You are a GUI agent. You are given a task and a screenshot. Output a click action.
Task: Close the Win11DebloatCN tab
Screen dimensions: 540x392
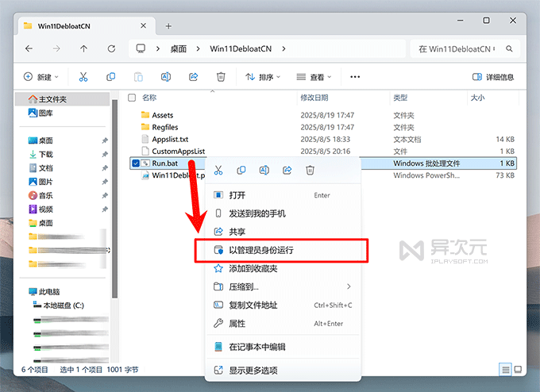[143, 26]
